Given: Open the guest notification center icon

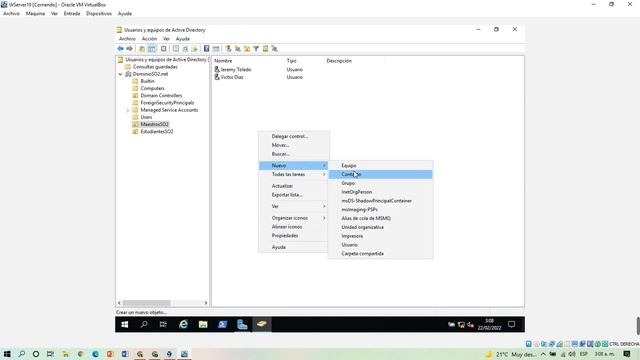Looking at the screenshot, I should (x=511, y=324).
